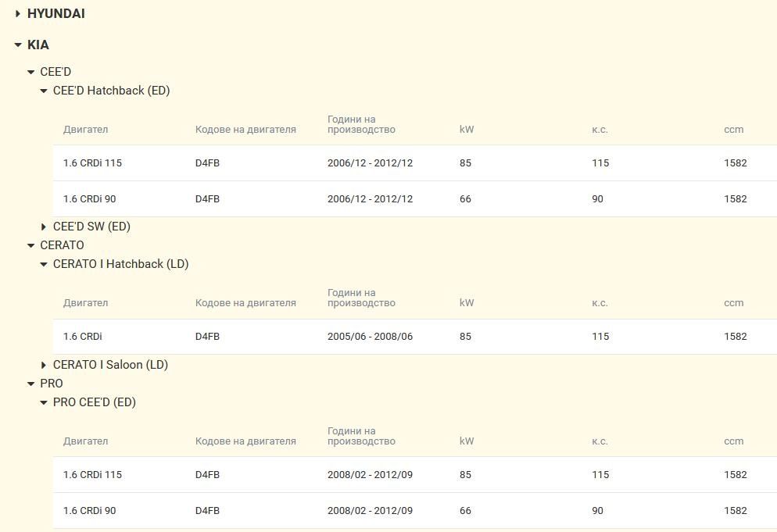Click 2006/12 - 2012/12 in CEE'D Hatchback CRDi 115 row
The width and height of the screenshot is (777, 532).
tap(371, 163)
